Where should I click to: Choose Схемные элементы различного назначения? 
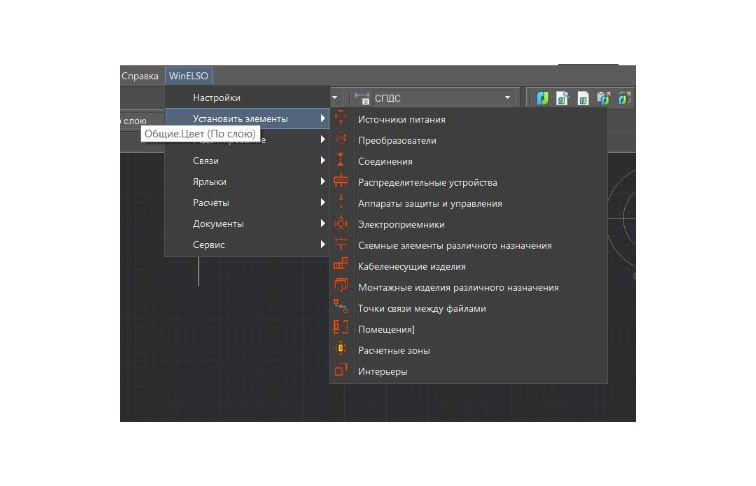point(468,245)
